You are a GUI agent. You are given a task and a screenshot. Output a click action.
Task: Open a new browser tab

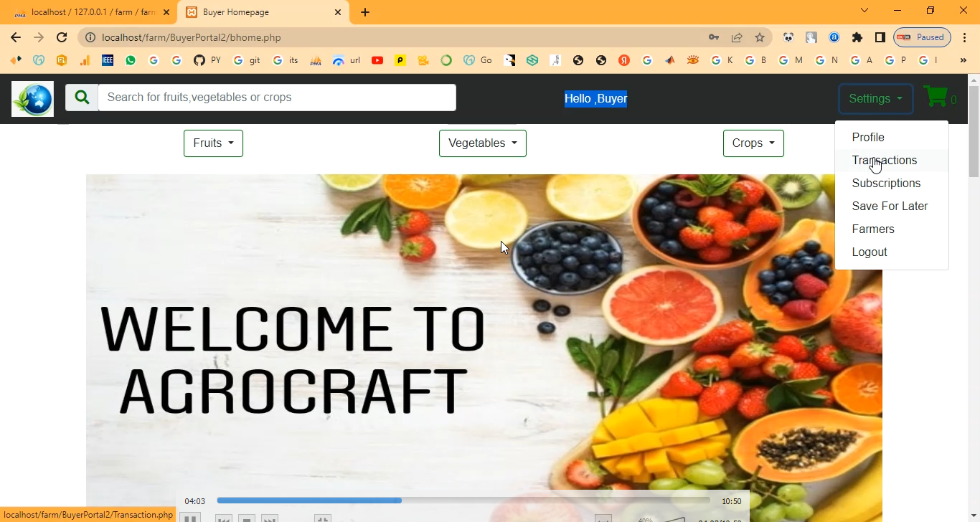point(365,12)
